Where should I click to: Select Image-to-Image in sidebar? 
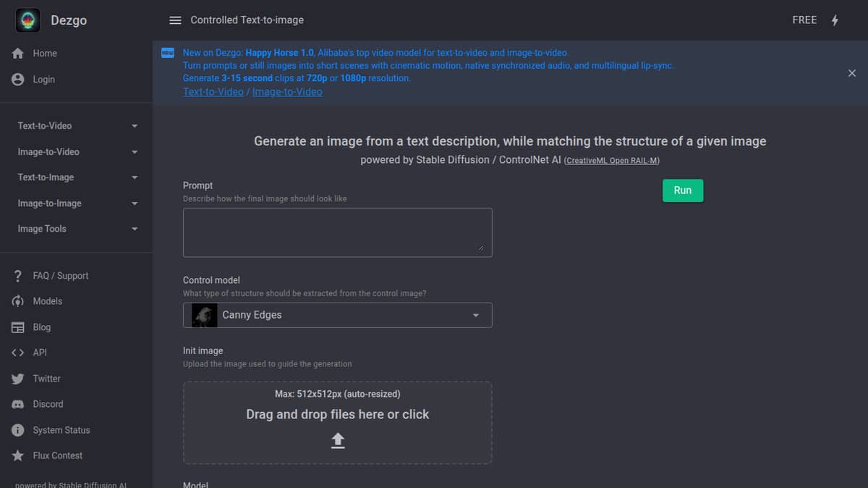pyautogui.click(x=49, y=203)
